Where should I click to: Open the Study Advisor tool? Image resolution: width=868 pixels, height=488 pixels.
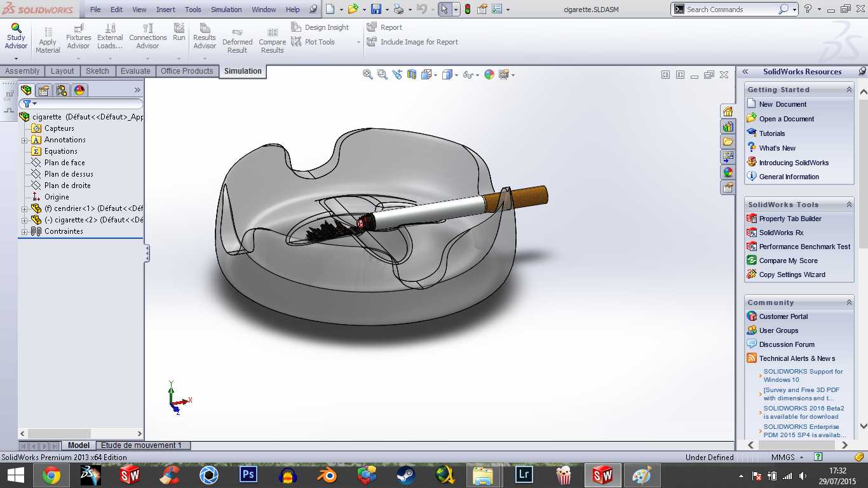pyautogui.click(x=16, y=37)
